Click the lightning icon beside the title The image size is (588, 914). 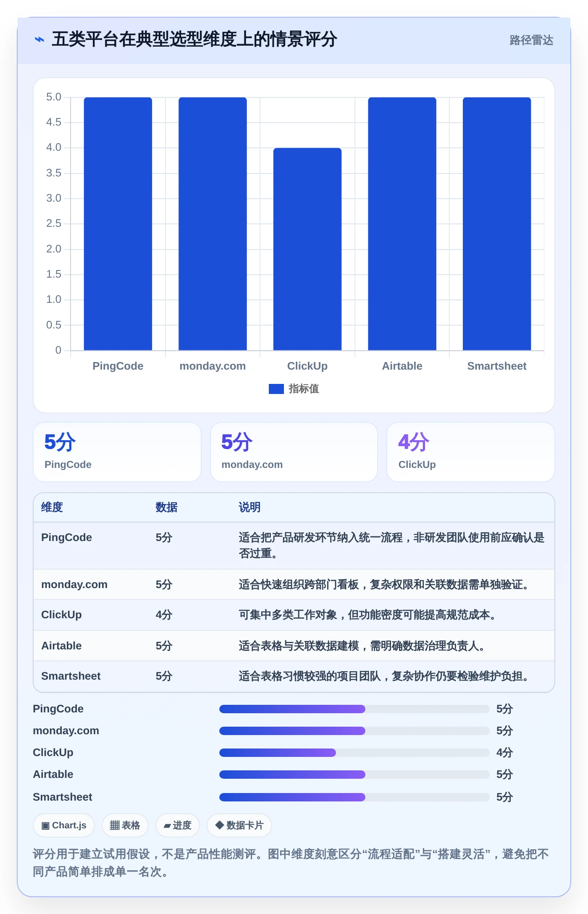point(39,40)
